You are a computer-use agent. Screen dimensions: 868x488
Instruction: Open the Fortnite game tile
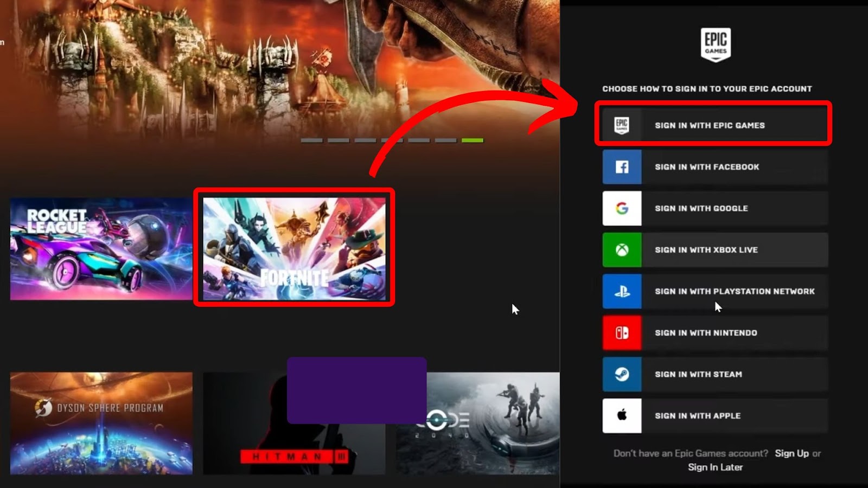pos(294,249)
